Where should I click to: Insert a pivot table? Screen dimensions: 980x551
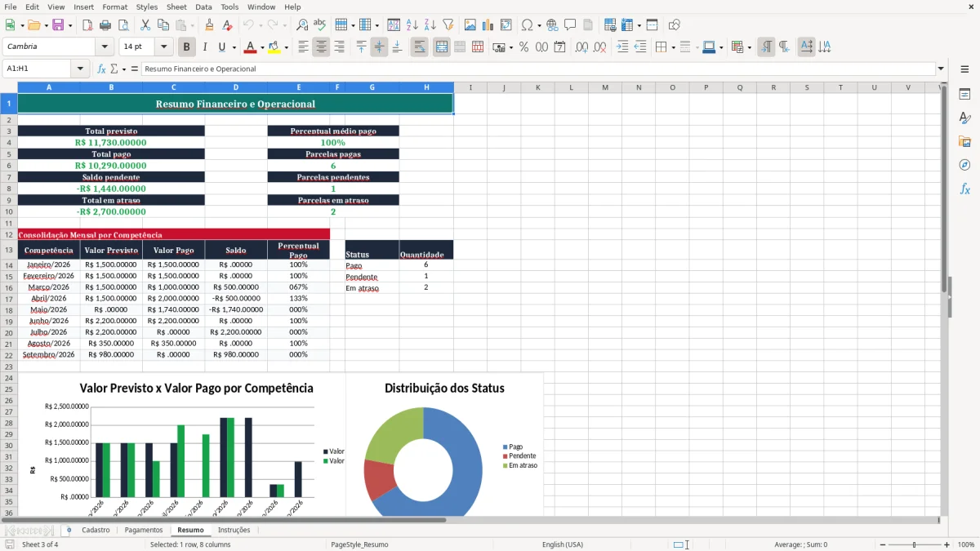[x=506, y=25]
